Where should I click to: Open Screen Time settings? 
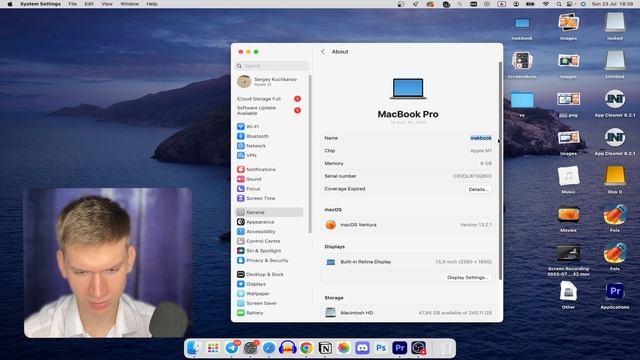(x=256, y=198)
